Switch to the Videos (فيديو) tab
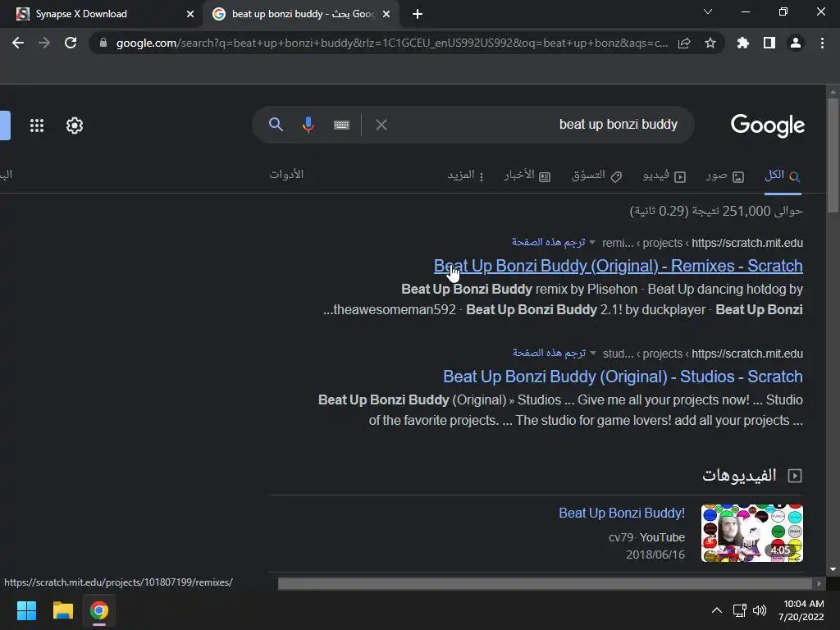The width and height of the screenshot is (840, 630). coord(664,176)
